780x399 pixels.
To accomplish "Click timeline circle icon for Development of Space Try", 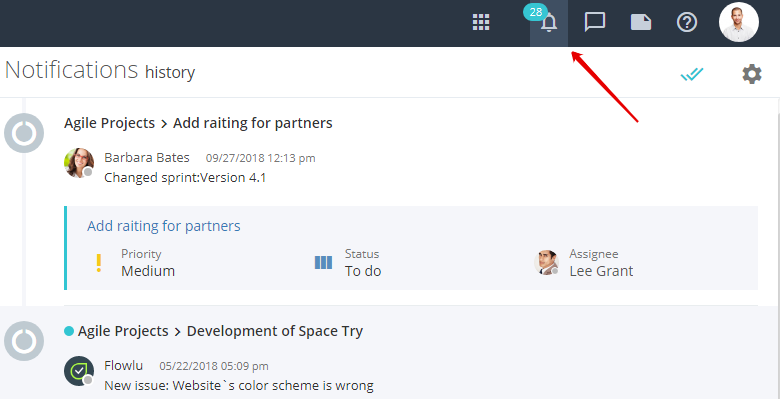I will click(x=24, y=341).
